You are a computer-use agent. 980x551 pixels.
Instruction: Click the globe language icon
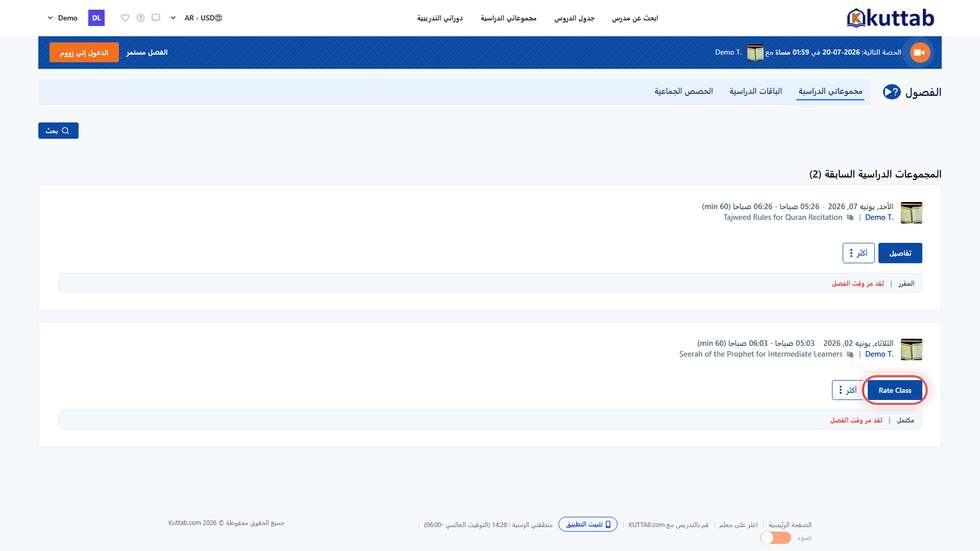tap(218, 18)
